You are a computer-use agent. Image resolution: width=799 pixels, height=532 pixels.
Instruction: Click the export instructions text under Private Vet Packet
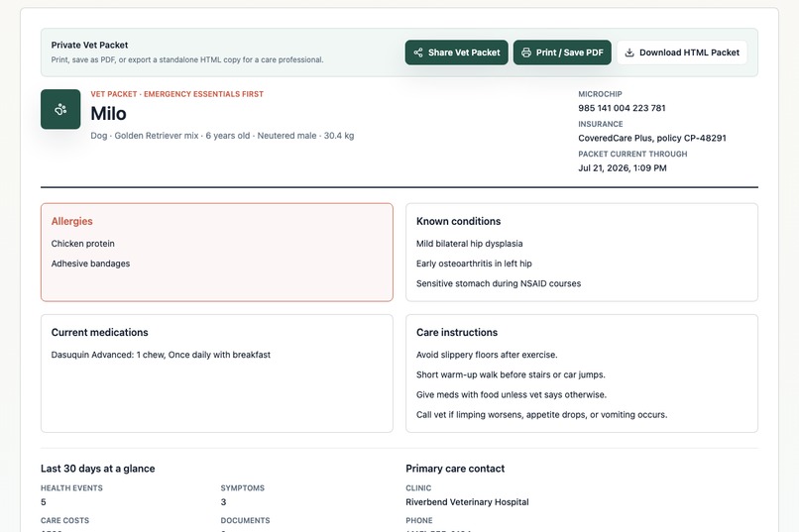(x=187, y=59)
